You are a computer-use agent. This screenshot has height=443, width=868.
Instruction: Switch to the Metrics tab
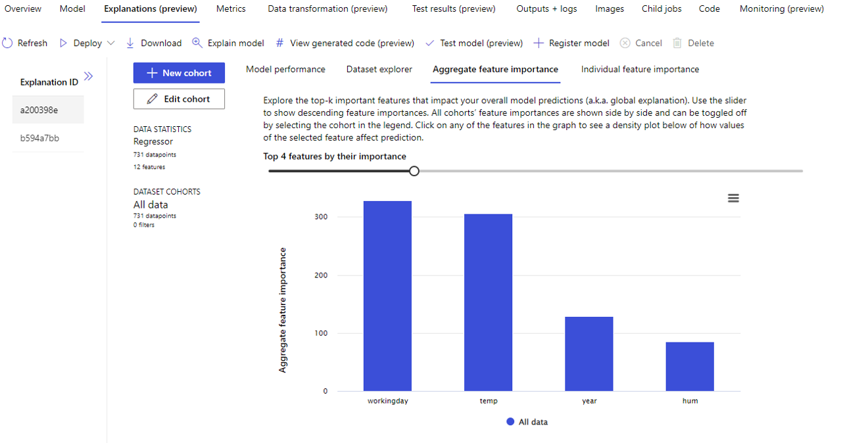coord(231,9)
